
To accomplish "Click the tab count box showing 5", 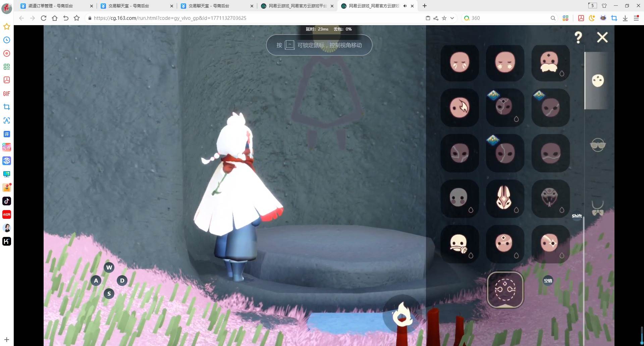I will click(593, 5).
